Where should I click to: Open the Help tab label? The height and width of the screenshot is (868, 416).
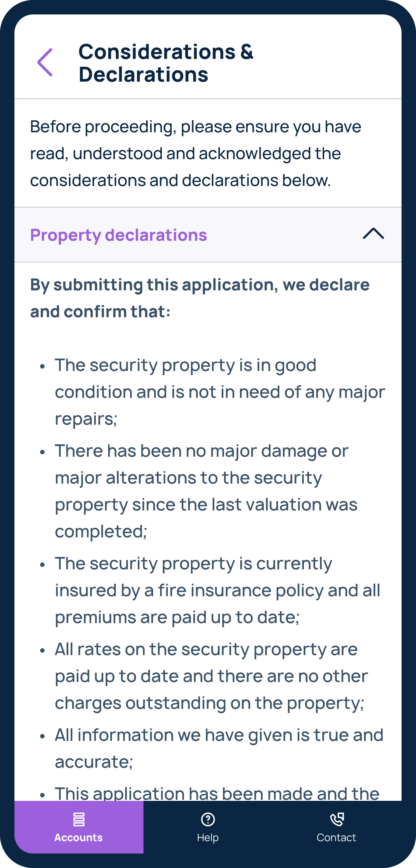click(208, 838)
